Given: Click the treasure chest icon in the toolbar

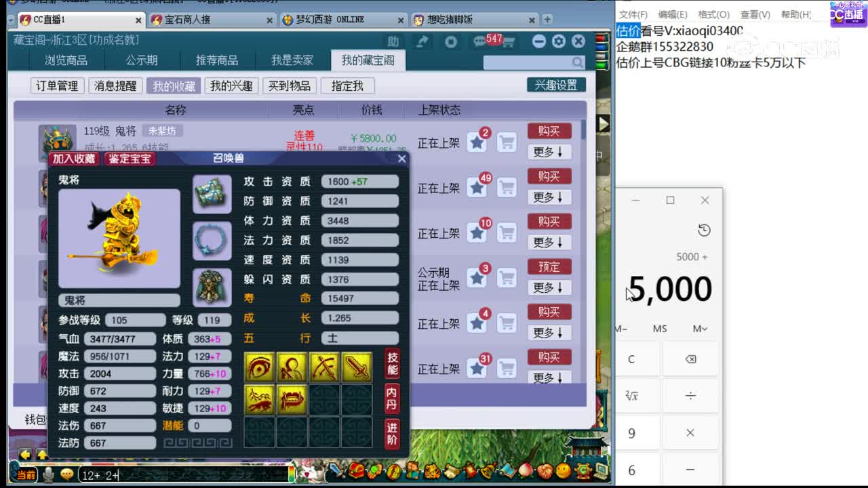Looking at the screenshot, I should (355, 472).
